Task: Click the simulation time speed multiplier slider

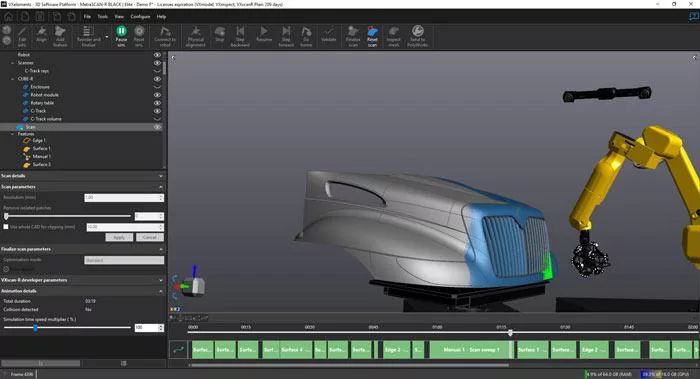Action: click(67, 328)
